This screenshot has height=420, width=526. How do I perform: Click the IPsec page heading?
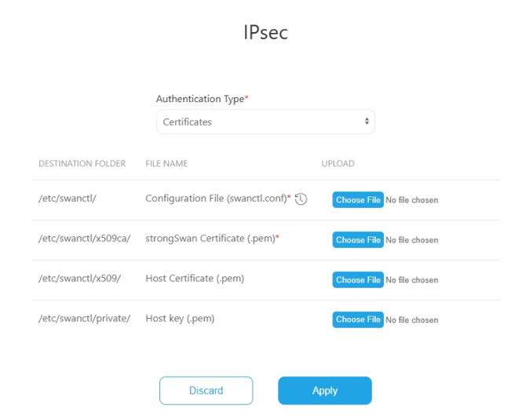[265, 33]
